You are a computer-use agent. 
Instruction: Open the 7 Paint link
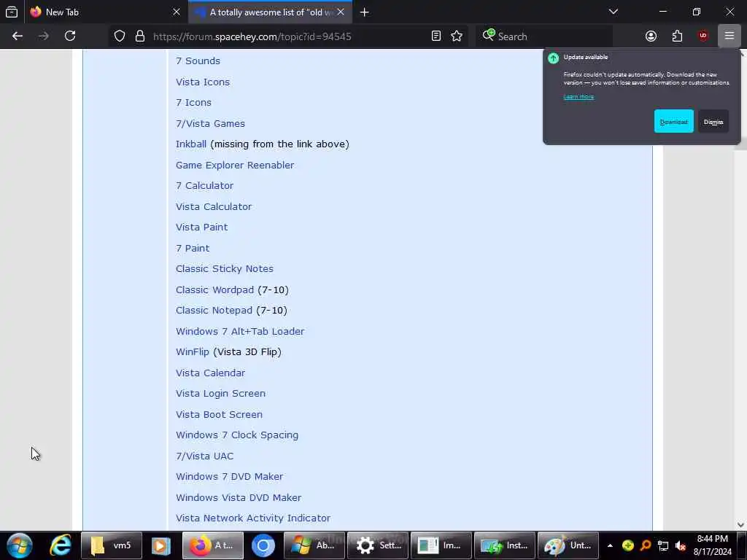coord(193,248)
